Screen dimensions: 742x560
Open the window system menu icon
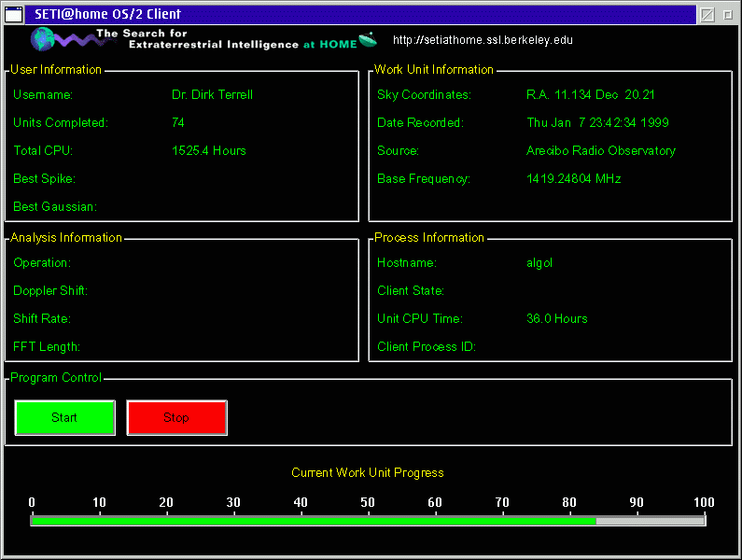[x=14, y=14]
